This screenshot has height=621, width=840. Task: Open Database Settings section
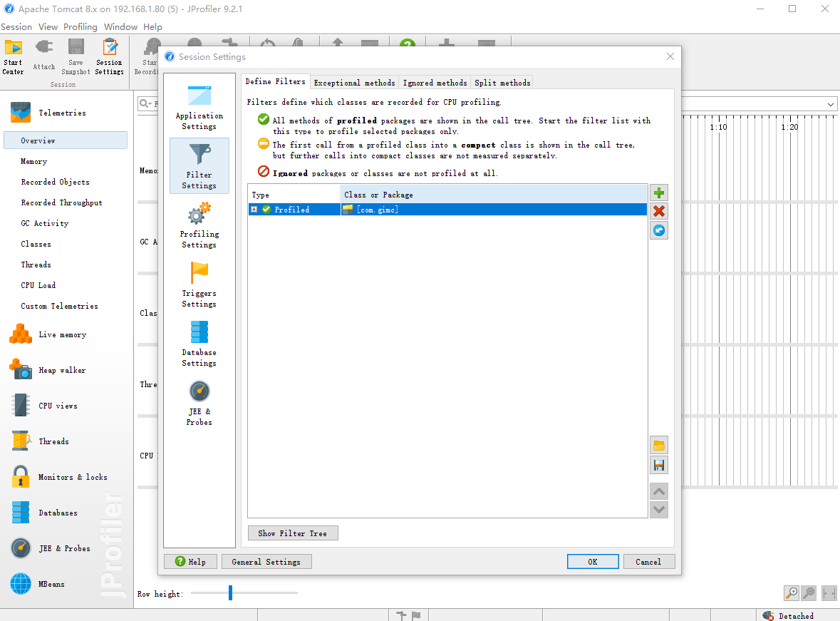(199, 343)
